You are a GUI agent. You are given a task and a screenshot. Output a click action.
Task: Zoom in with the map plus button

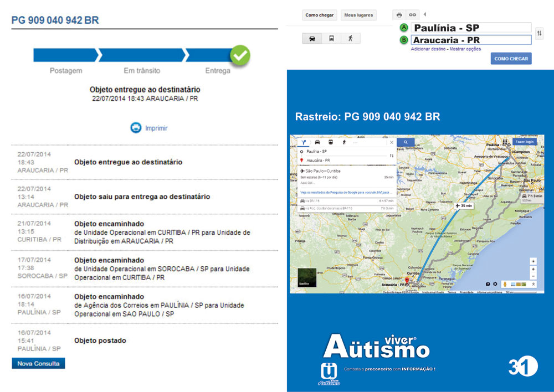tap(533, 269)
